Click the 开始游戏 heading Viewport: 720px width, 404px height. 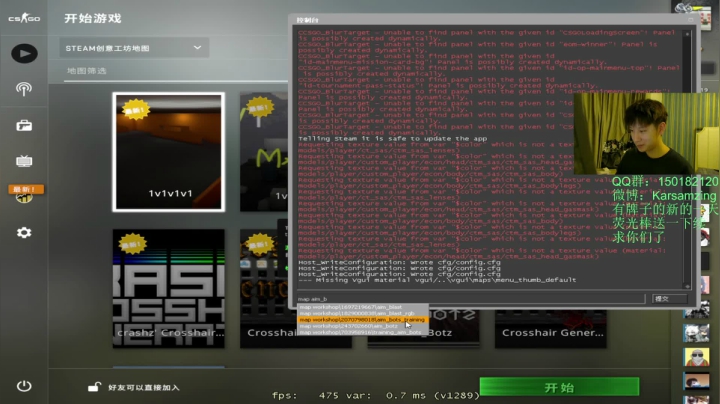coord(93,18)
